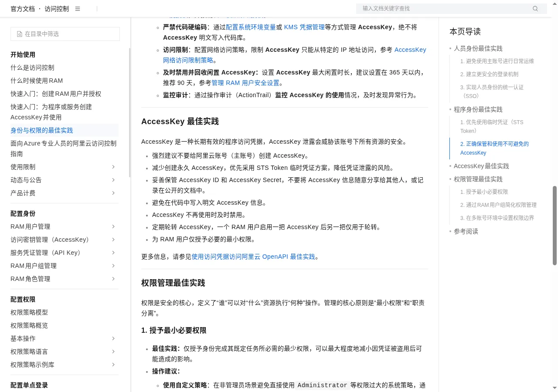The height and width of the screenshot is (392, 558).
Task: Expand the 权限策略示例库 chevron
Action: click(113, 365)
